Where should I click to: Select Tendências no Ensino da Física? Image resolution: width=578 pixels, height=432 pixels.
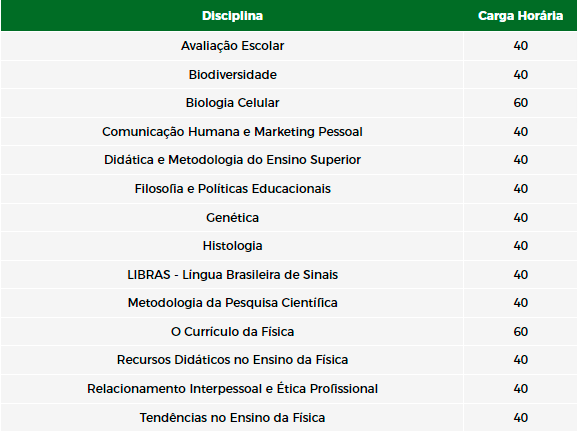(x=233, y=418)
